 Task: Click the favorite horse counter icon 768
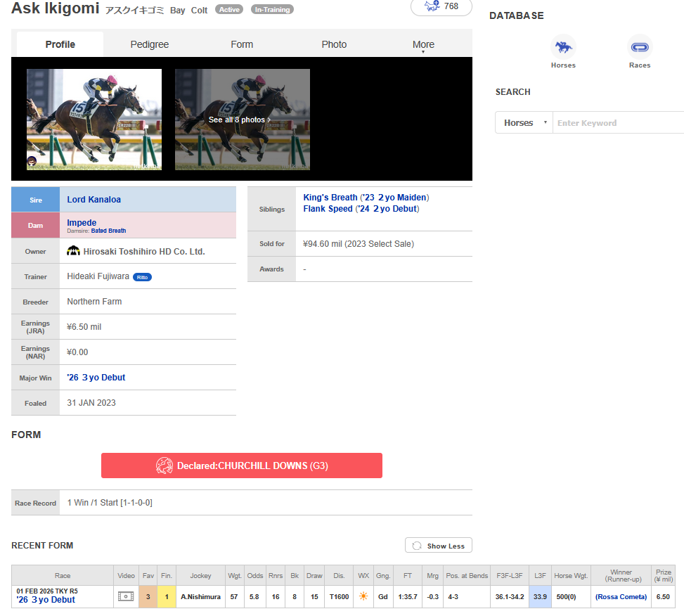441,6
